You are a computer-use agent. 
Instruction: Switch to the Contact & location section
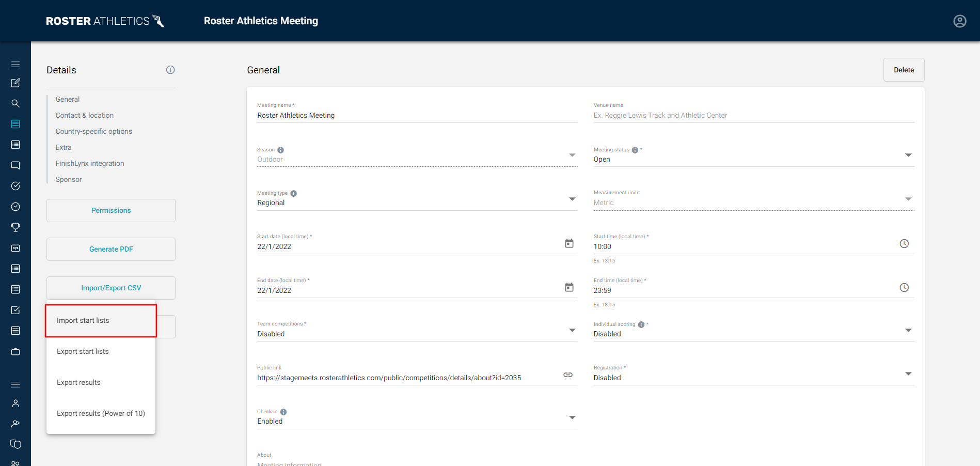pos(84,115)
